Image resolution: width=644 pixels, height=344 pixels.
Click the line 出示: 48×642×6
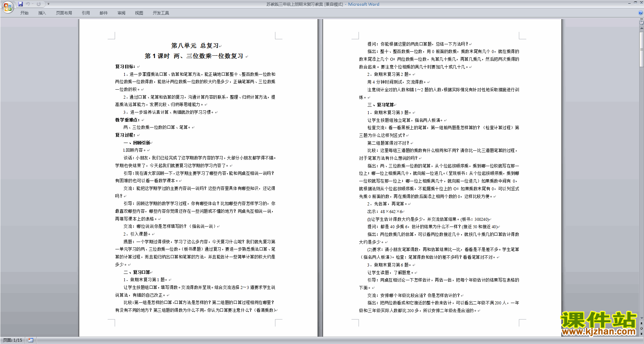click(x=385, y=211)
